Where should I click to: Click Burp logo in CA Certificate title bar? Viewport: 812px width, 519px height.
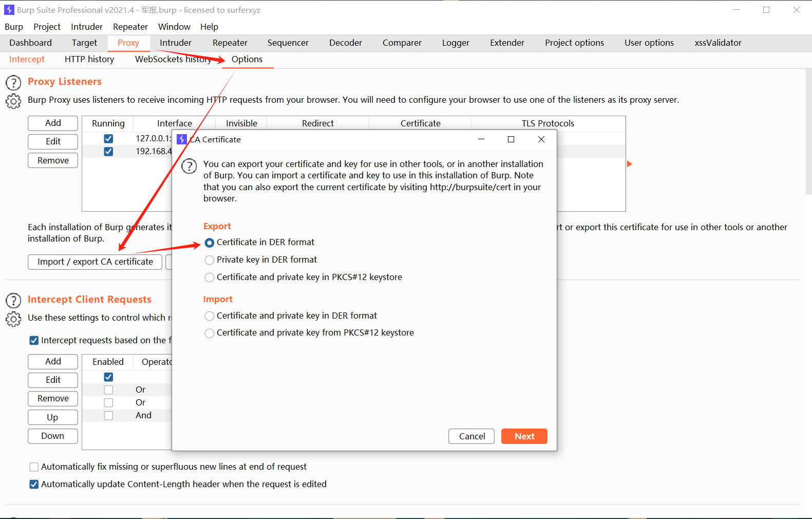pyautogui.click(x=181, y=139)
